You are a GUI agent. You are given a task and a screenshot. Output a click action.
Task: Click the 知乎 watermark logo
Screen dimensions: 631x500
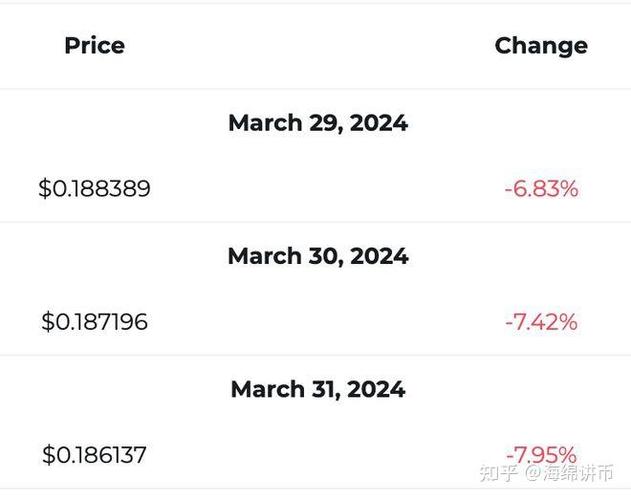click(498, 473)
